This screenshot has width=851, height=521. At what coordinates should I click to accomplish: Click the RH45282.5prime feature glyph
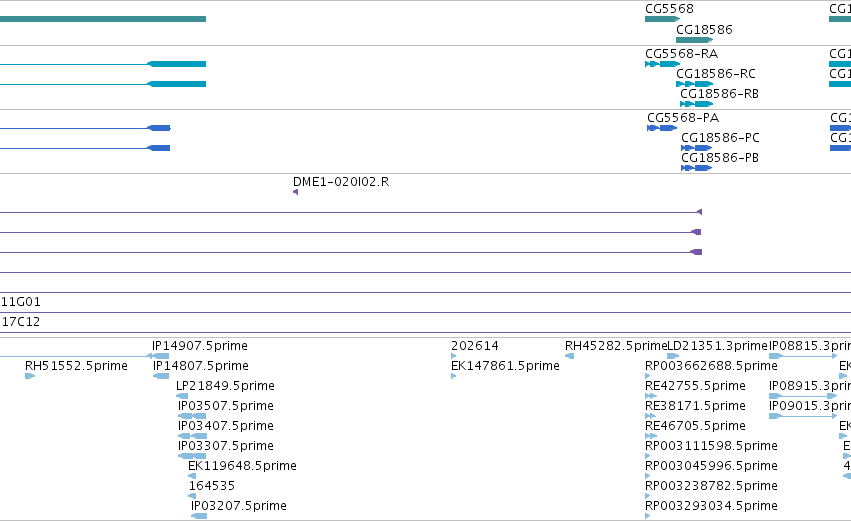569,356
